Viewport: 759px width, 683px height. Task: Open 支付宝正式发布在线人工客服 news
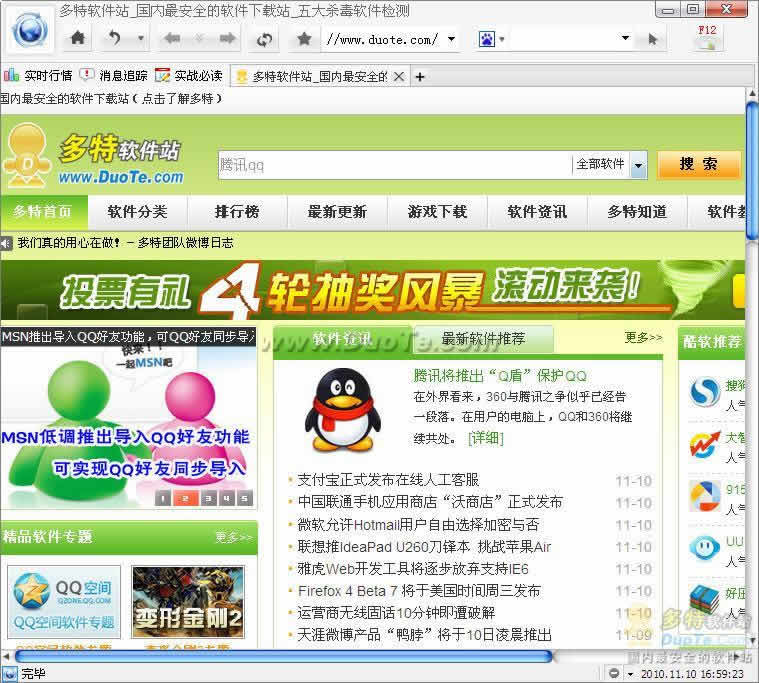tap(388, 480)
